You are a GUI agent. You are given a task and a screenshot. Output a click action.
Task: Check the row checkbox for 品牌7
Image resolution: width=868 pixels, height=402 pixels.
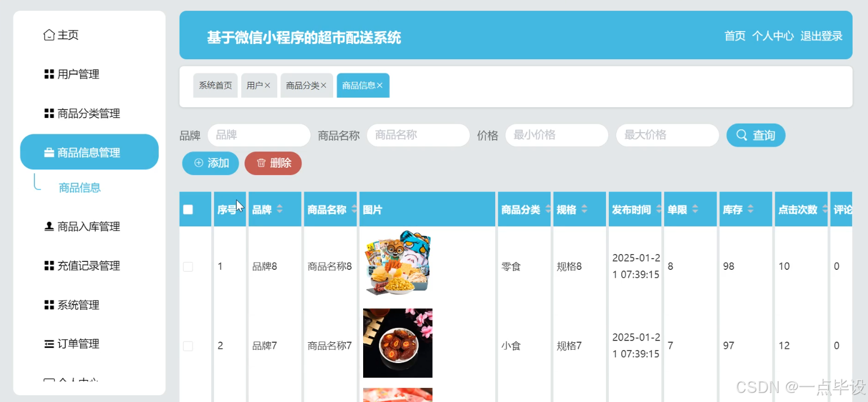pos(188,346)
